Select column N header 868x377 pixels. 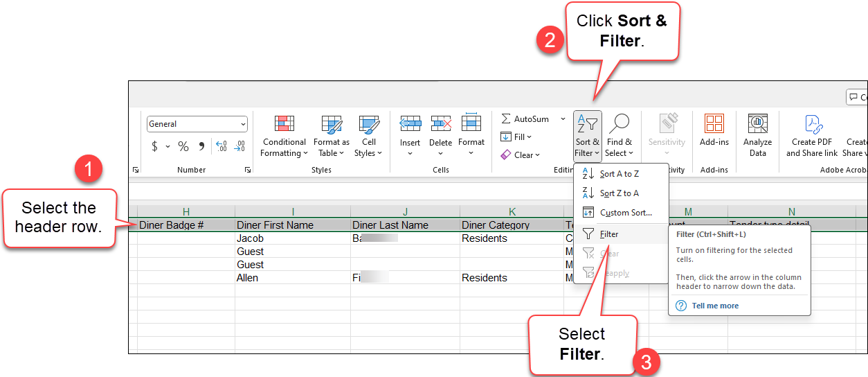click(x=792, y=212)
